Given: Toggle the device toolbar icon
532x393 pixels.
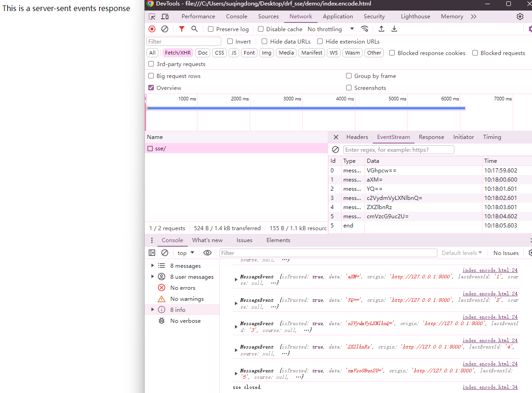Looking at the screenshot, I should click(165, 17).
